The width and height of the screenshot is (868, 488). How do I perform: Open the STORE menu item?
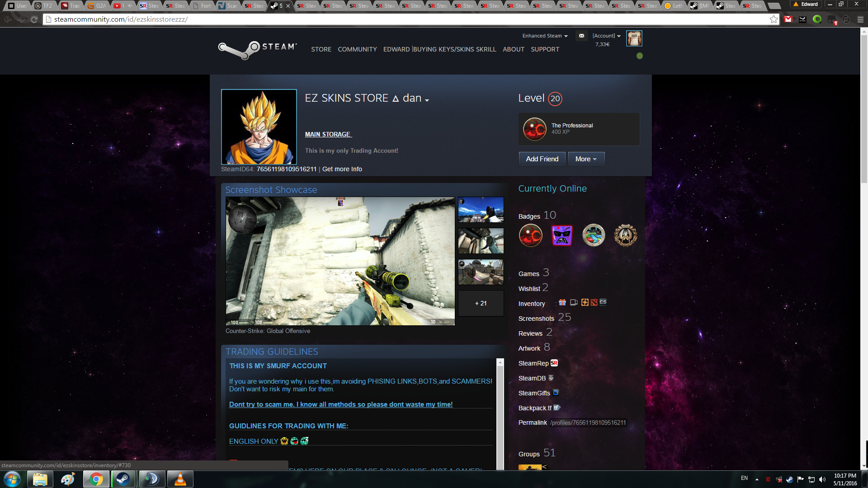tap(321, 49)
